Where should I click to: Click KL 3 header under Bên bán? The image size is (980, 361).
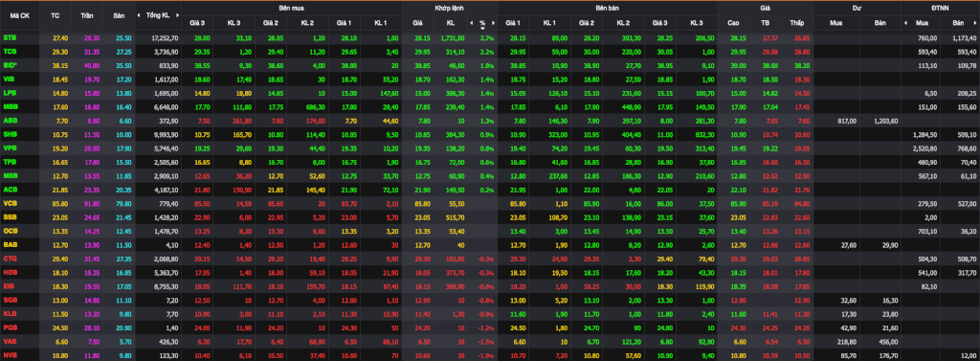pos(697,23)
